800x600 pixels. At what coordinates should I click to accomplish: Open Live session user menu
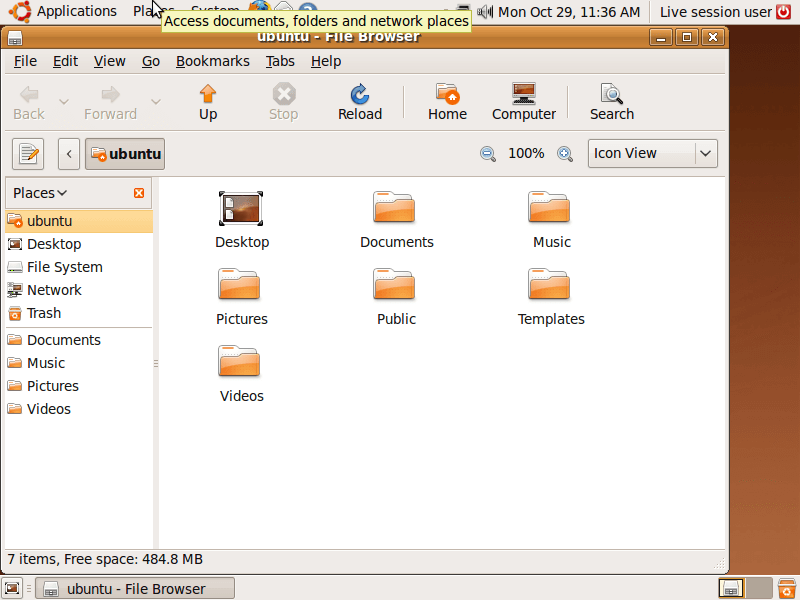point(715,11)
